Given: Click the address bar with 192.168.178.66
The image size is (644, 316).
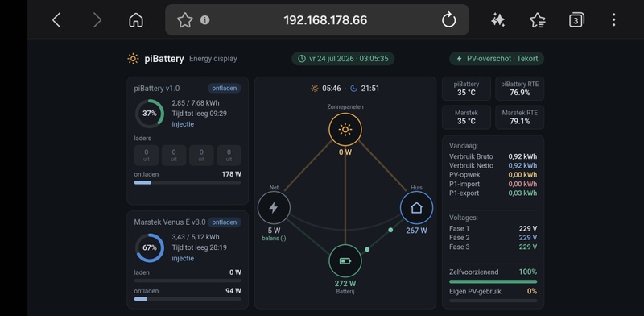Looking at the screenshot, I should (316, 19).
